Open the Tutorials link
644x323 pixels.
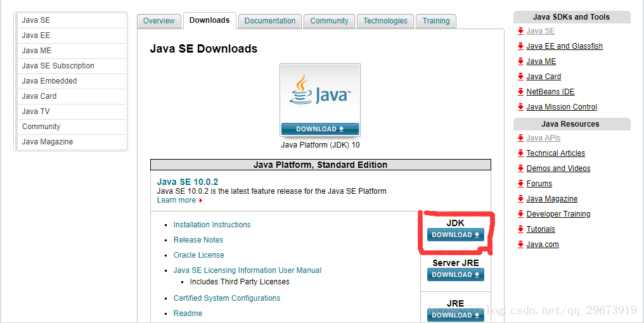click(x=541, y=229)
